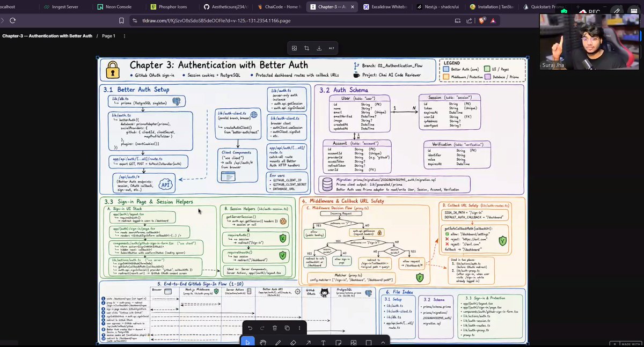Screen dimensions: 644x347
Task: Expand more tools with the up chevron
Action: tap(383, 343)
